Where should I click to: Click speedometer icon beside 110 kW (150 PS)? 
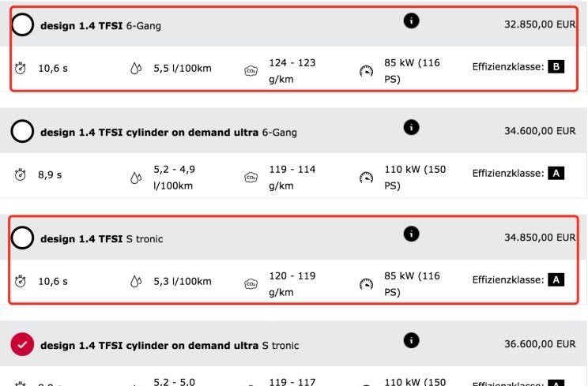click(x=367, y=178)
